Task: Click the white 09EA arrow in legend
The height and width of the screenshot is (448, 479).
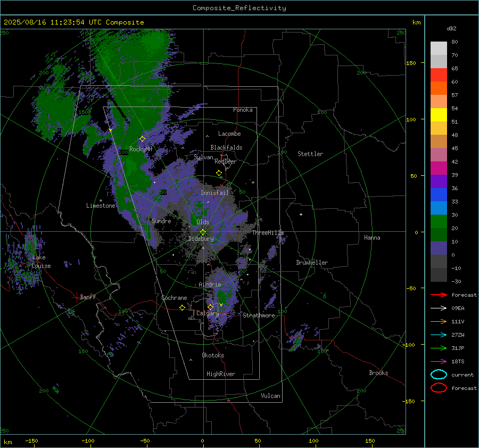Action: (x=439, y=308)
